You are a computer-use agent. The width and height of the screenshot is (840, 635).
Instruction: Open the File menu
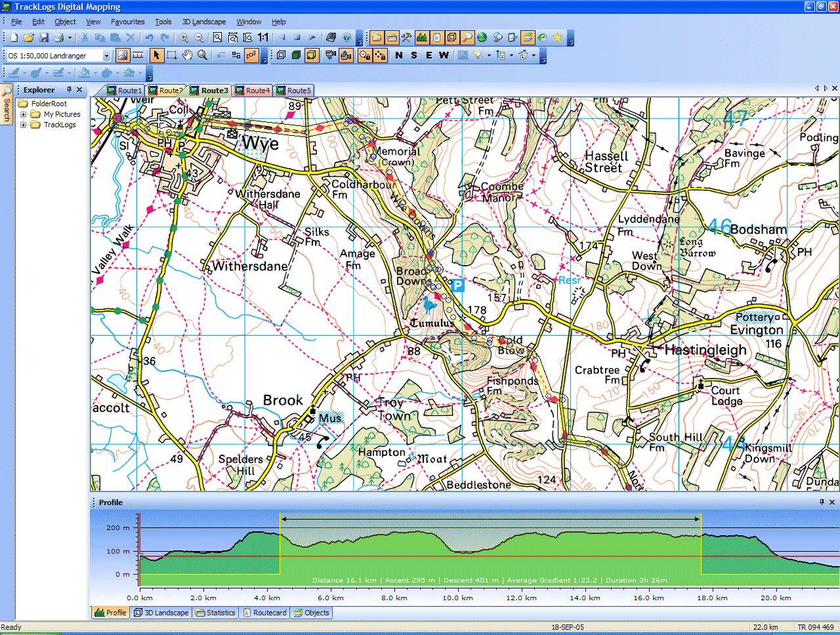tap(16, 22)
